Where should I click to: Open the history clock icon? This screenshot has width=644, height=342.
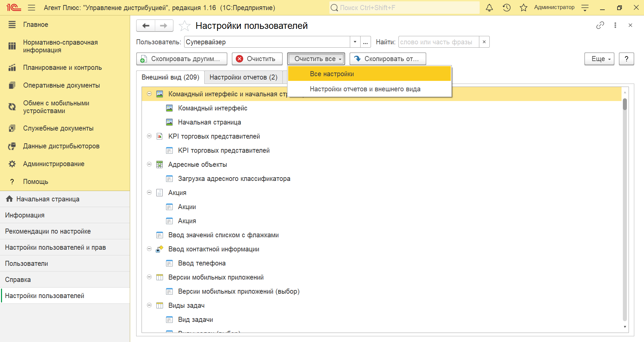(x=506, y=7)
